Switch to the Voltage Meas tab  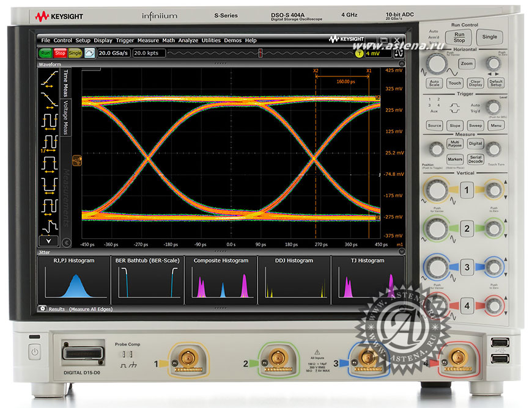(x=65, y=117)
